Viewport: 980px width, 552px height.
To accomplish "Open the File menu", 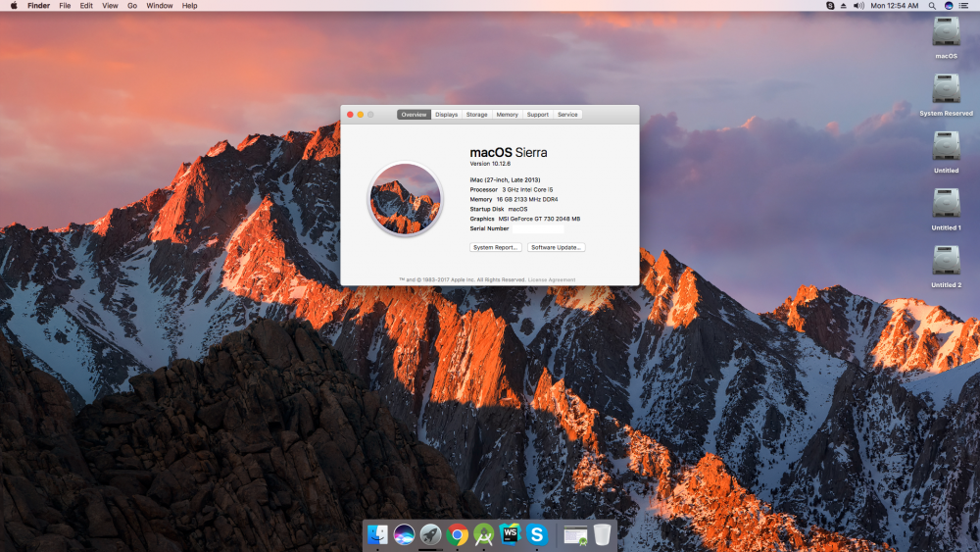I will click(x=65, y=6).
